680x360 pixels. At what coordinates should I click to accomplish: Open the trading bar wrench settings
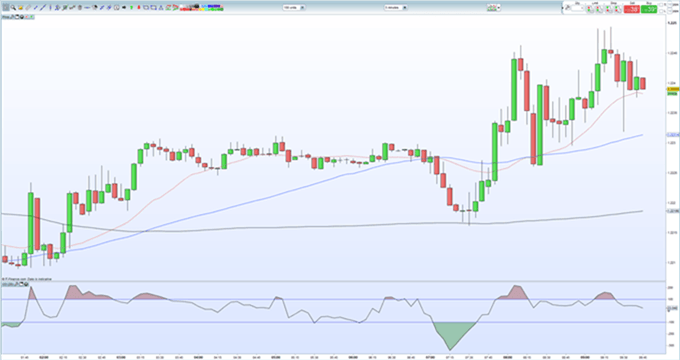pyautogui.click(x=567, y=8)
